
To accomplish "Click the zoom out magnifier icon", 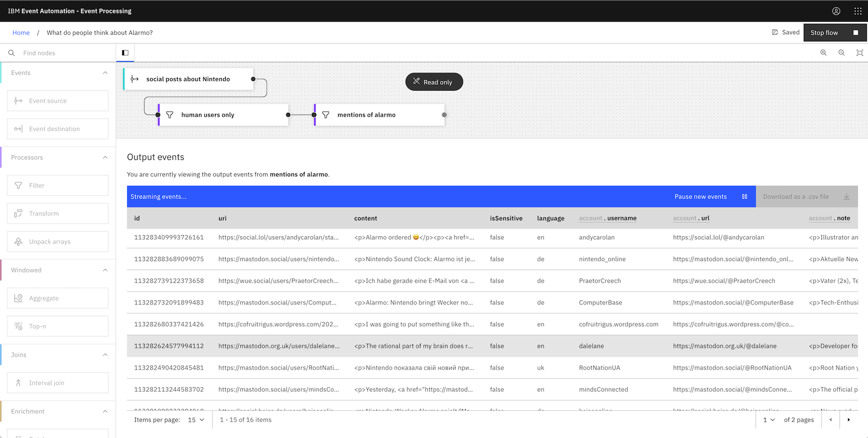I will [841, 53].
